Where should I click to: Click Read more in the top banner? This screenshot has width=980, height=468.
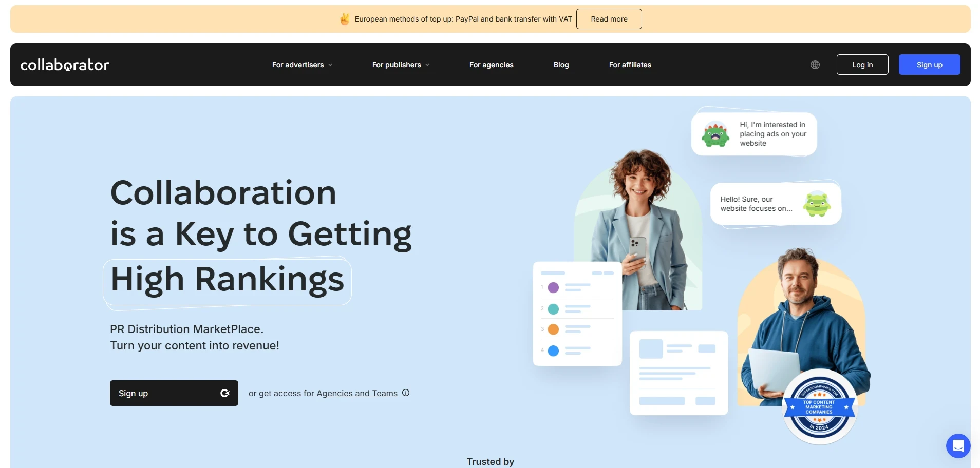click(609, 19)
